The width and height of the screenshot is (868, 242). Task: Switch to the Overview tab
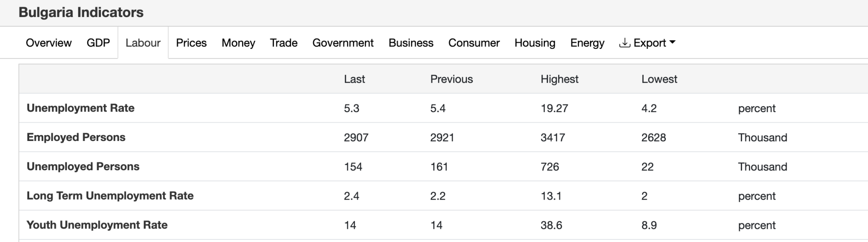(x=49, y=43)
